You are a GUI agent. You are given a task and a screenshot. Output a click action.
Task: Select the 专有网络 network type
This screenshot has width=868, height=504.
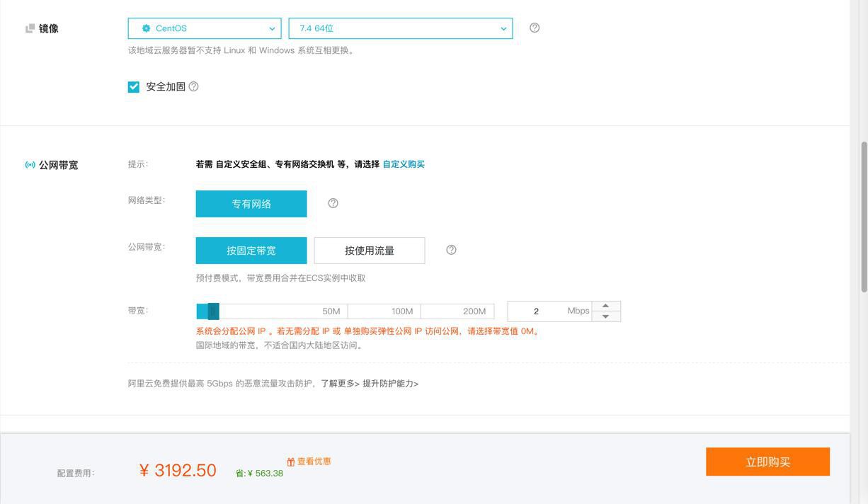(251, 204)
